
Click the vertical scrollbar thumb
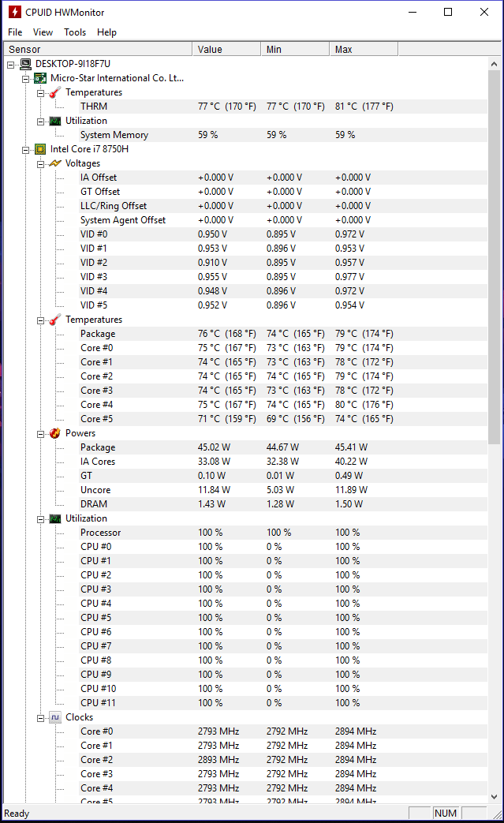494,257
